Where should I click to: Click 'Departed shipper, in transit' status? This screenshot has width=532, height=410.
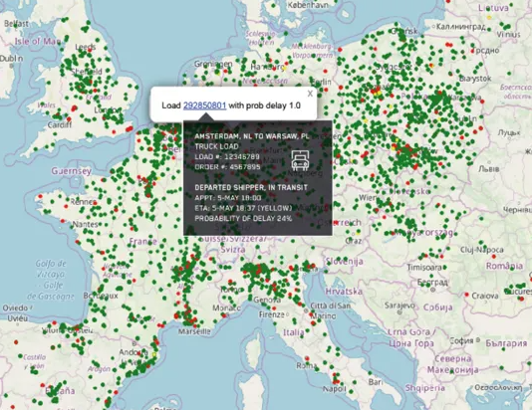[251, 187]
